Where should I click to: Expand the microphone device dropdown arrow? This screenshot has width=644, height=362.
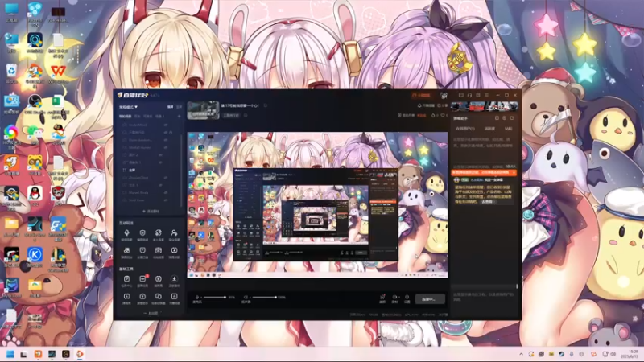200,297
